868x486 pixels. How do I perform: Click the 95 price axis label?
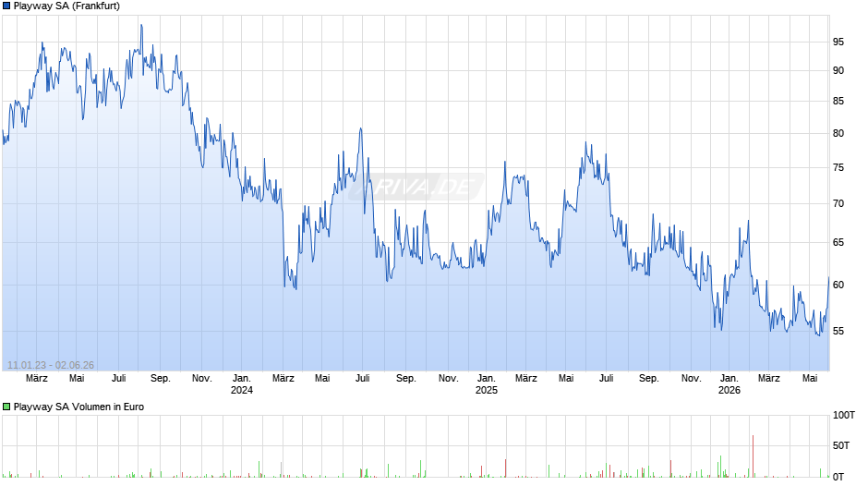click(x=838, y=43)
